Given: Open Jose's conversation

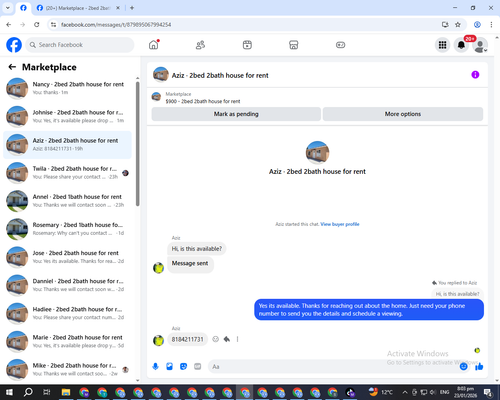Looking at the screenshot, I should point(67,257).
